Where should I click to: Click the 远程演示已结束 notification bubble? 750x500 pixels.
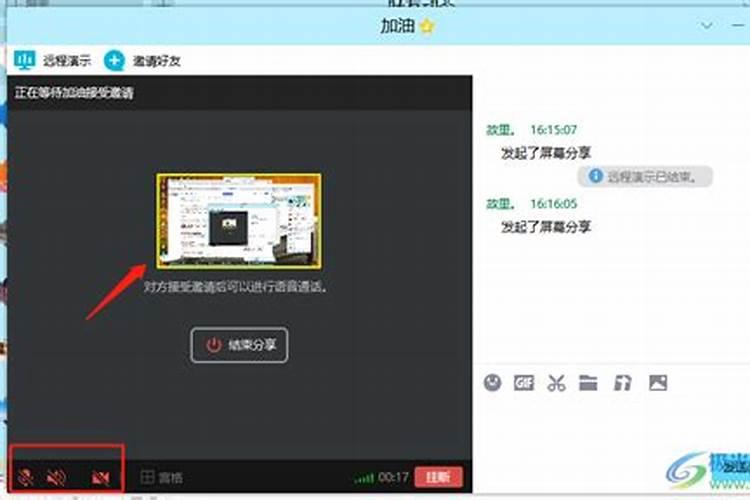click(645, 177)
